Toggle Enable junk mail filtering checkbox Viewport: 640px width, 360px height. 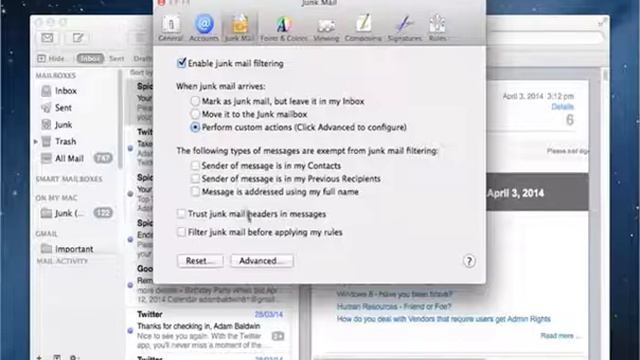tap(182, 63)
